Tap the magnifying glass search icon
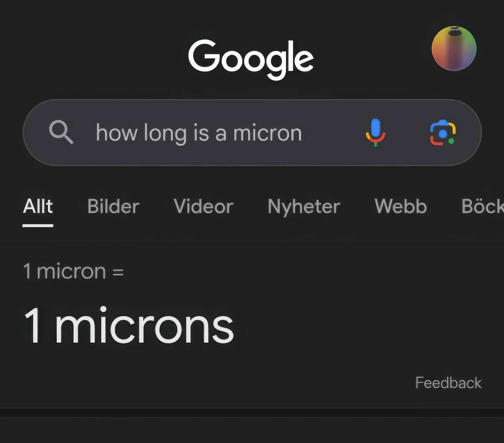This screenshot has height=443, width=504. point(61,133)
